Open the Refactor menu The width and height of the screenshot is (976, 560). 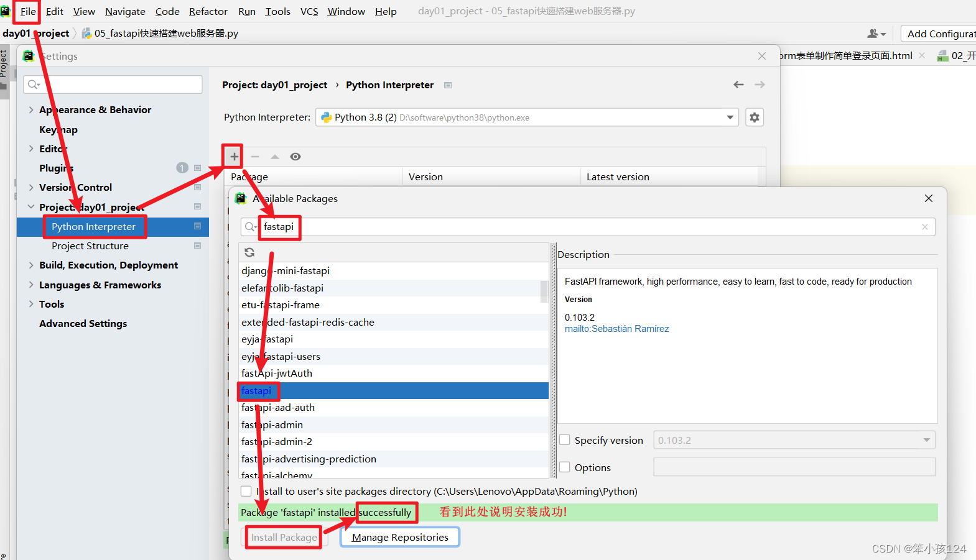208,11
